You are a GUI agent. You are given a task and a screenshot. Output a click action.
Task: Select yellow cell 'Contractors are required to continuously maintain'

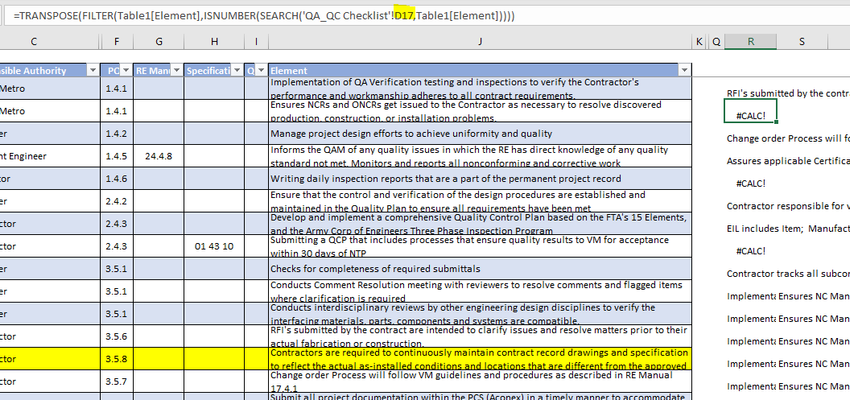pos(480,359)
